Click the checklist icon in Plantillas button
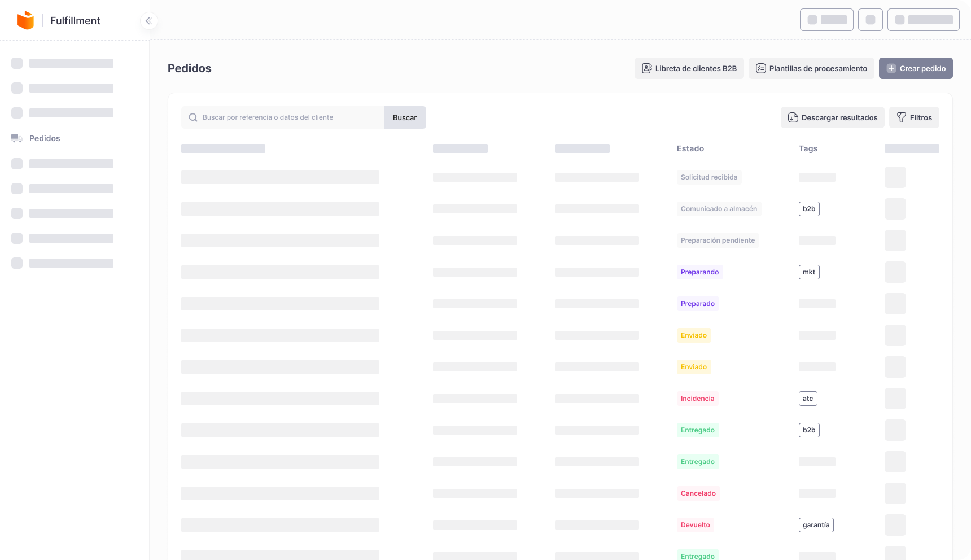This screenshot has width=971, height=560. pos(761,68)
